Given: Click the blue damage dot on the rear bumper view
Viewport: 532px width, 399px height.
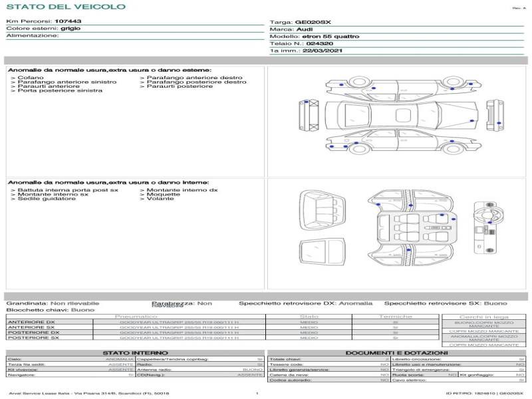Looking at the screenshot, I should [499, 123].
